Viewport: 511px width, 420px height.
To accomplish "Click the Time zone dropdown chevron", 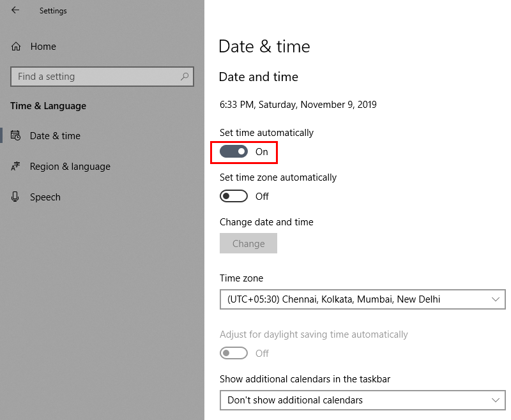I will (x=496, y=299).
